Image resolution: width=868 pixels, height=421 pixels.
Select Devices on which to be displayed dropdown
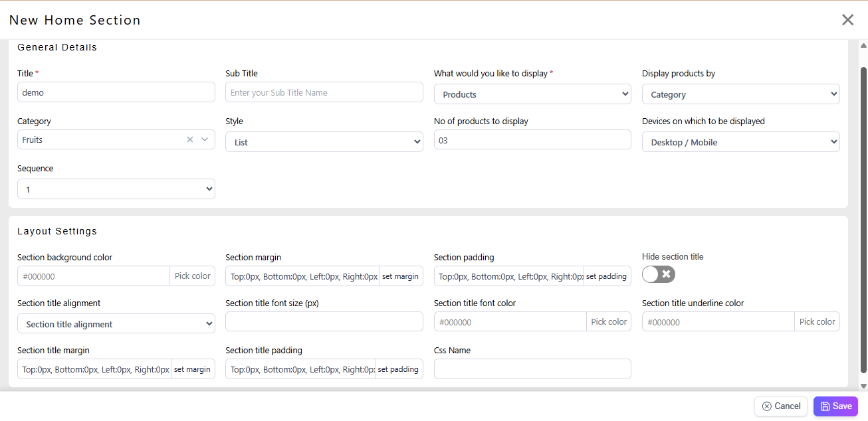740,142
